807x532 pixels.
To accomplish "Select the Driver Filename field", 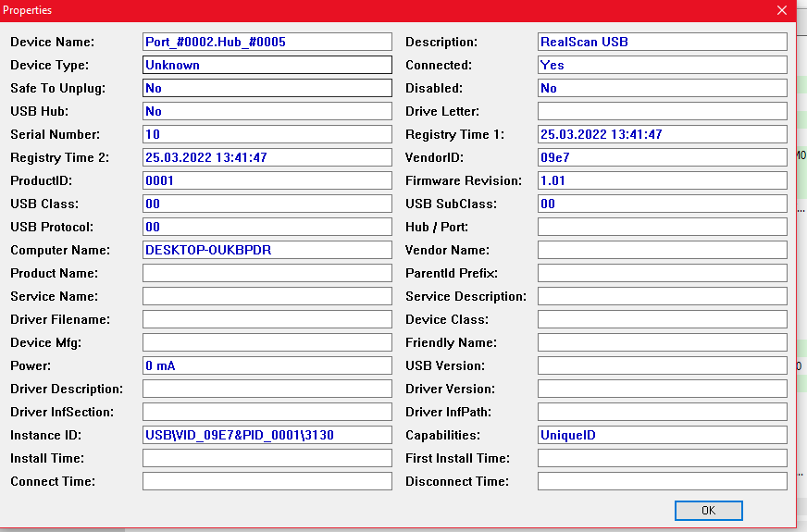I will (x=267, y=319).
